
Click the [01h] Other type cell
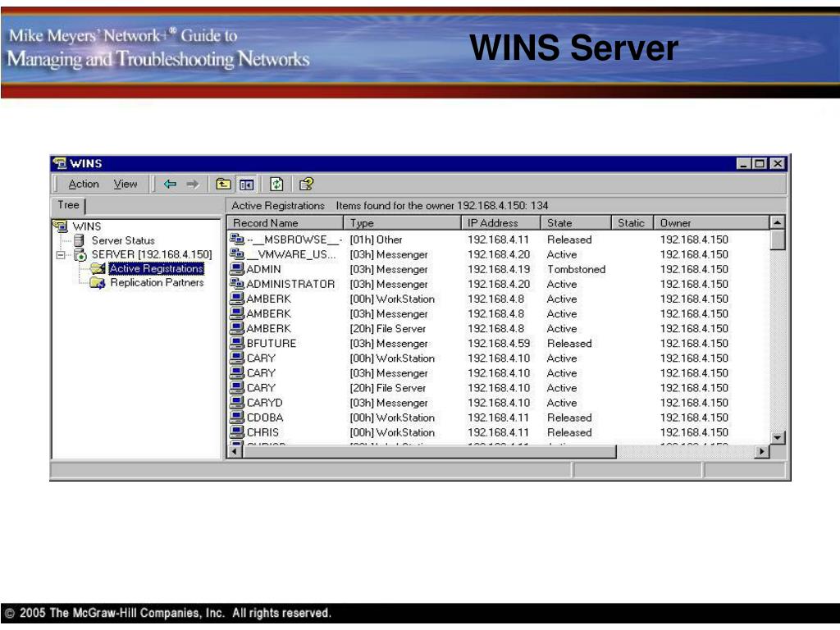(376, 240)
